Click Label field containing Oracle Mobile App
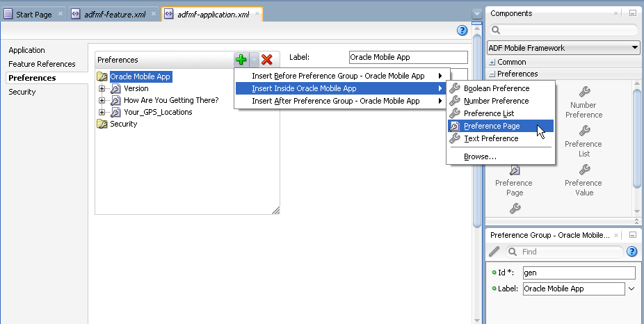This screenshot has height=324, width=644. (x=408, y=58)
